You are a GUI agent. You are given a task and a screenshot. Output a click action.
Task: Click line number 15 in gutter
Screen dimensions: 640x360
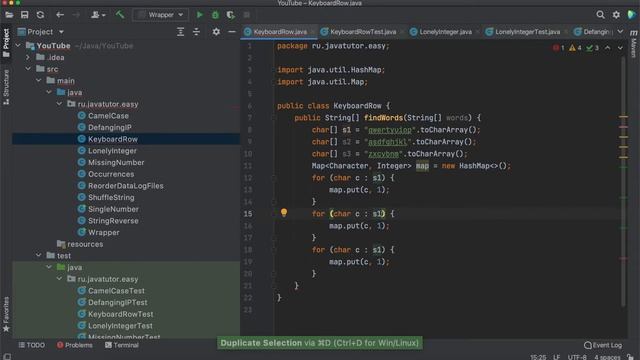pos(248,213)
